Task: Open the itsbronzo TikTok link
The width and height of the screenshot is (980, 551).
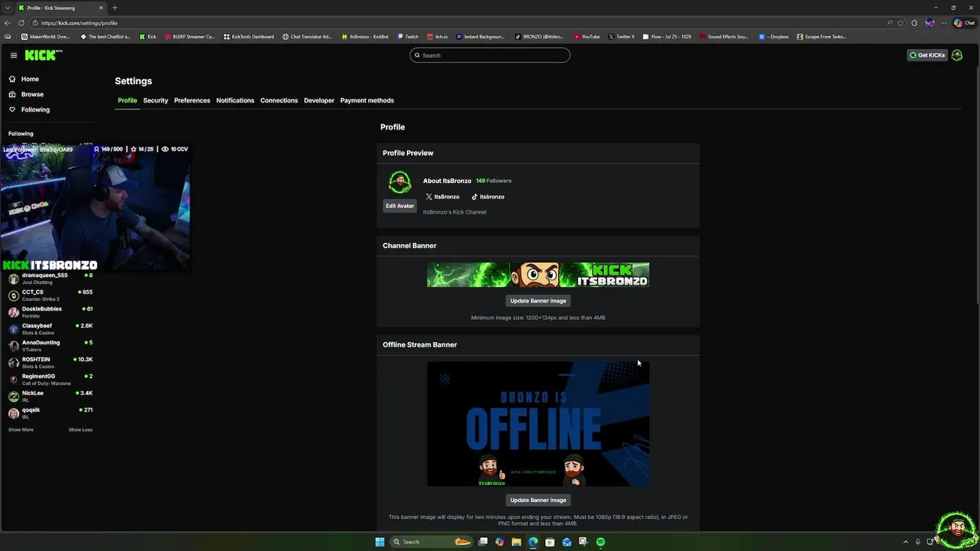Action: point(488,197)
